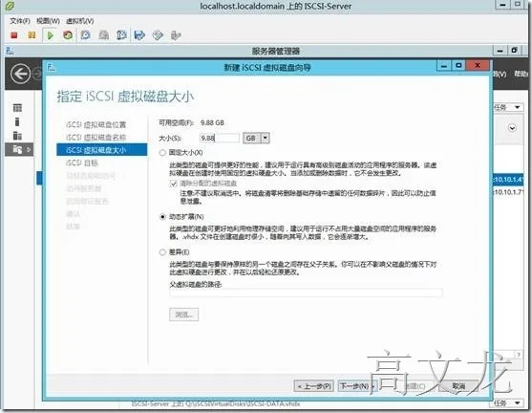Select the 固定大小 radio button
This screenshot has width=532, height=413.
click(162, 153)
